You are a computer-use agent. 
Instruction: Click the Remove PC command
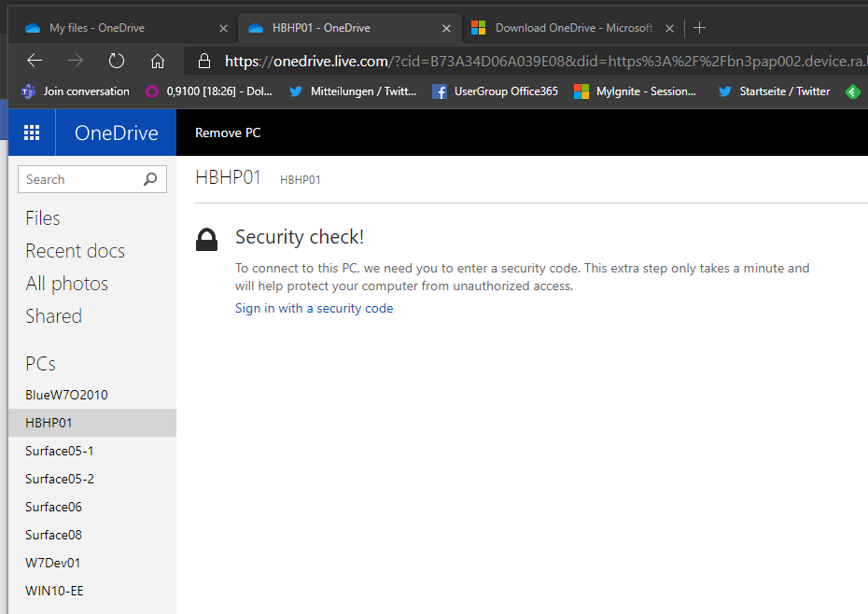[x=228, y=133]
